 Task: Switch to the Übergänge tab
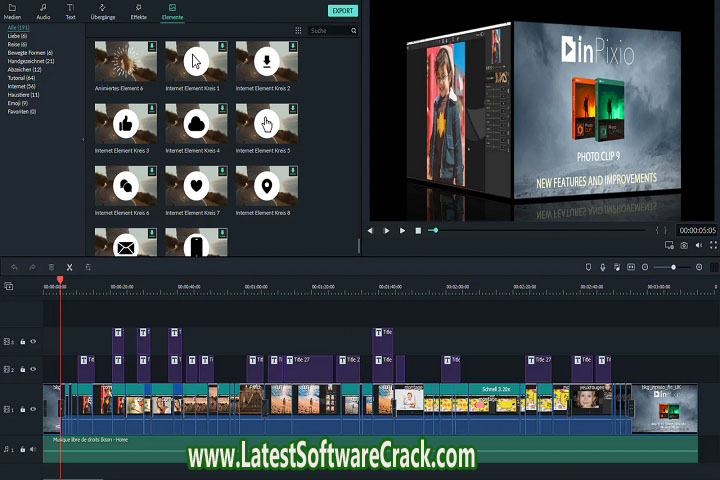(x=103, y=12)
